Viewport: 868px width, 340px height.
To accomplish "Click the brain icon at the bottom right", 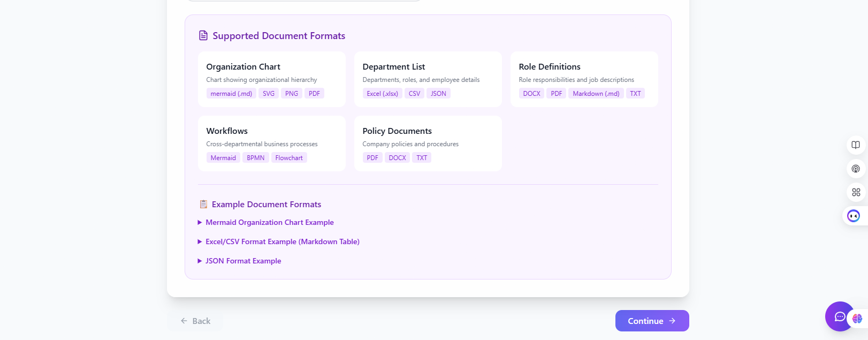I will point(857,319).
